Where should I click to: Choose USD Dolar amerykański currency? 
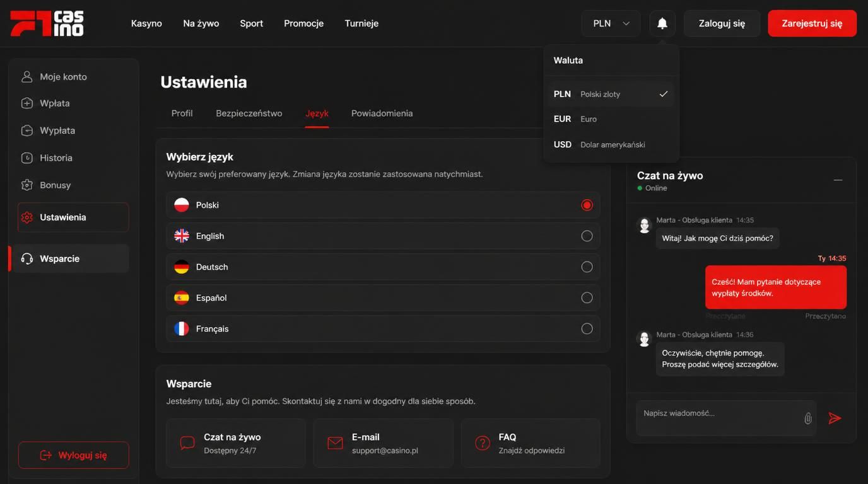pyautogui.click(x=611, y=144)
